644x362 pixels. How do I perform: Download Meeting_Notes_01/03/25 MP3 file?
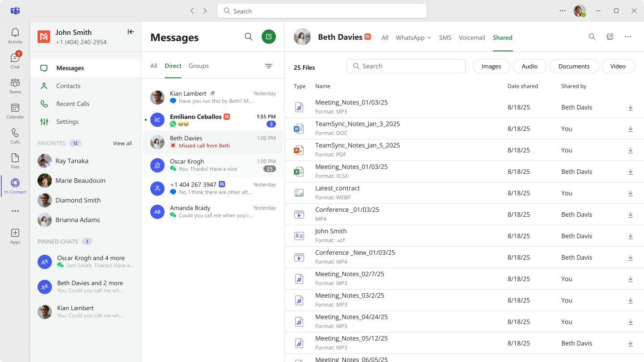click(x=631, y=107)
